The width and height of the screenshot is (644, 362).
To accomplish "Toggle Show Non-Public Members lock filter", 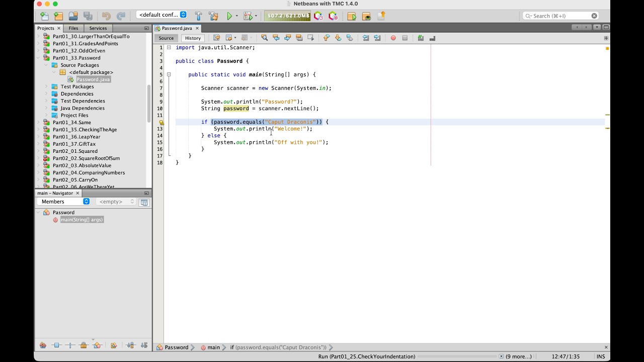I will click(x=84, y=345).
